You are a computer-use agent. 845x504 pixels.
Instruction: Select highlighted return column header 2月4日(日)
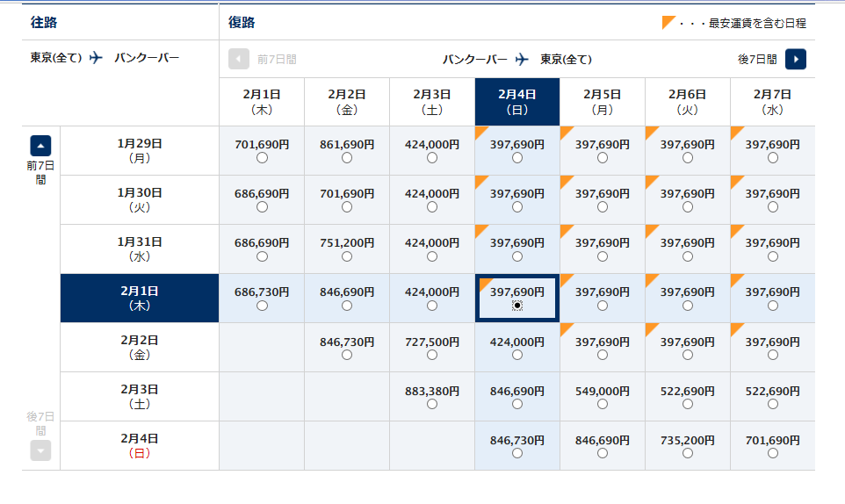pyautogui.click(x=517, y=102)
